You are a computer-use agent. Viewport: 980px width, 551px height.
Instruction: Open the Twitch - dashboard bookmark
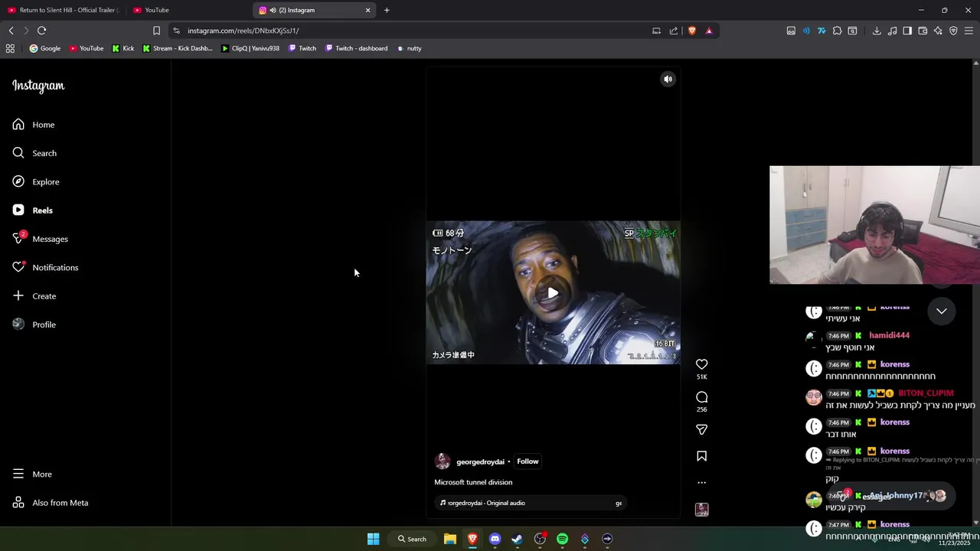tap(356, 48)
